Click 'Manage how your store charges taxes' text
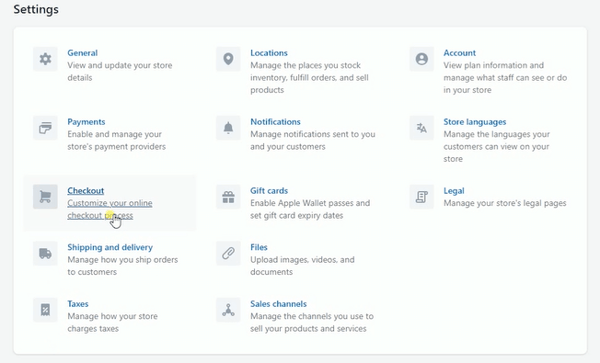 pos(112,322)
